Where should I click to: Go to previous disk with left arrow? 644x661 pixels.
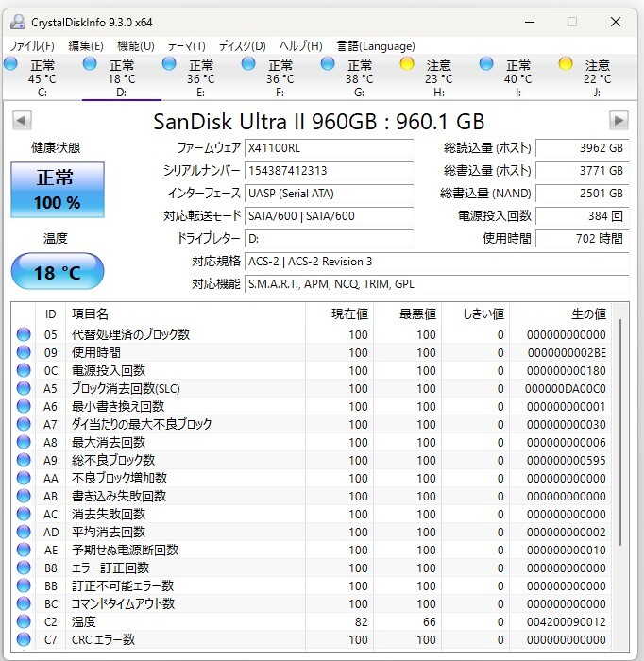[x=22, y=121]
